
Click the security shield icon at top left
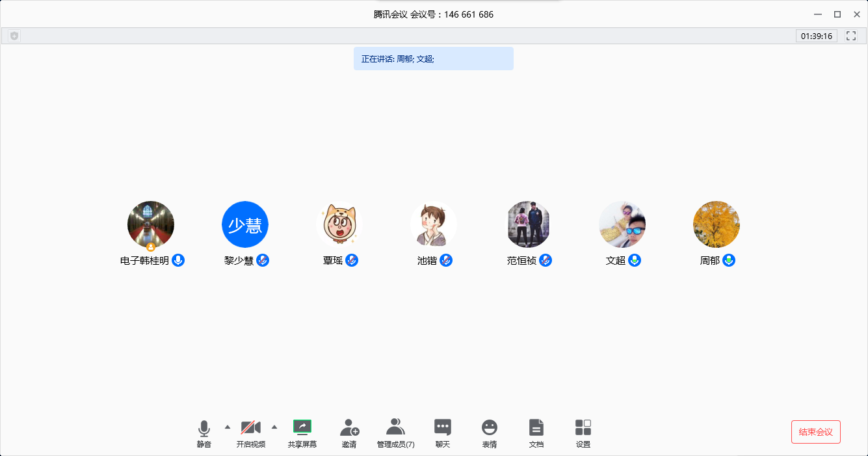[14, 36]
